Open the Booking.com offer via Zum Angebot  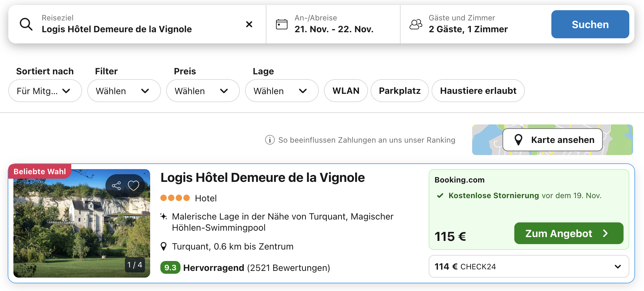tap(568, 233)
